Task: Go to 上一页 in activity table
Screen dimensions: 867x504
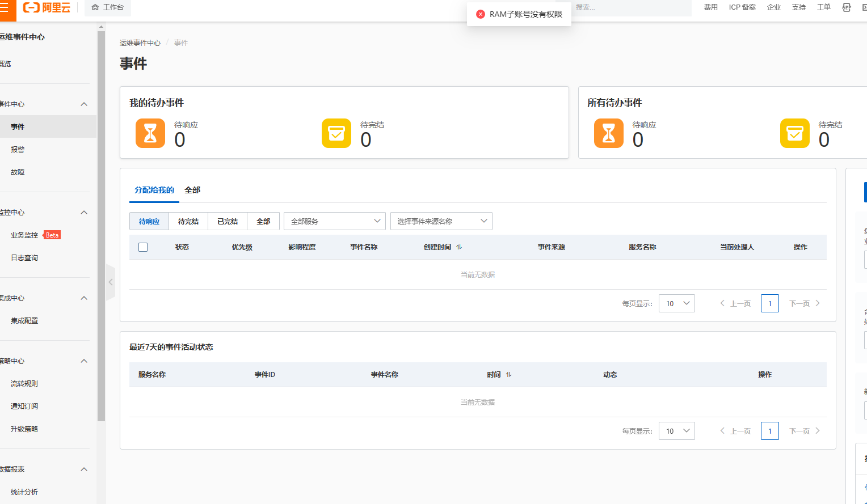Action: [736, 431]
